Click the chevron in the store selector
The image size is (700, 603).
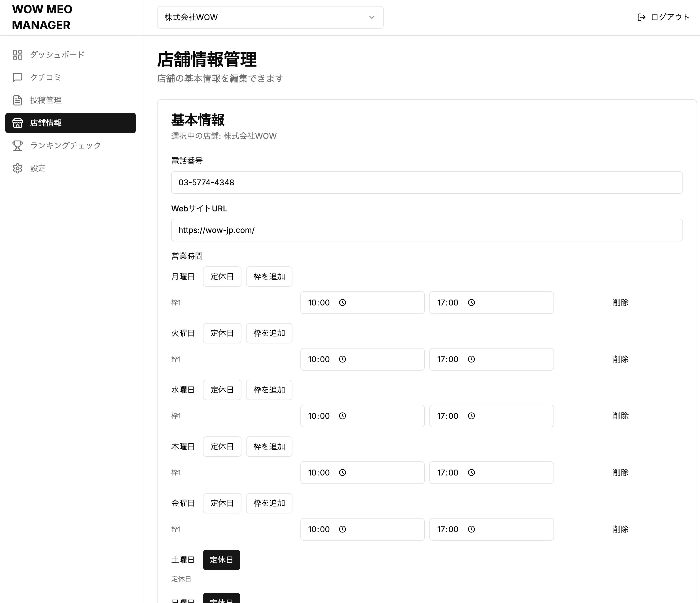coord(372,17)
